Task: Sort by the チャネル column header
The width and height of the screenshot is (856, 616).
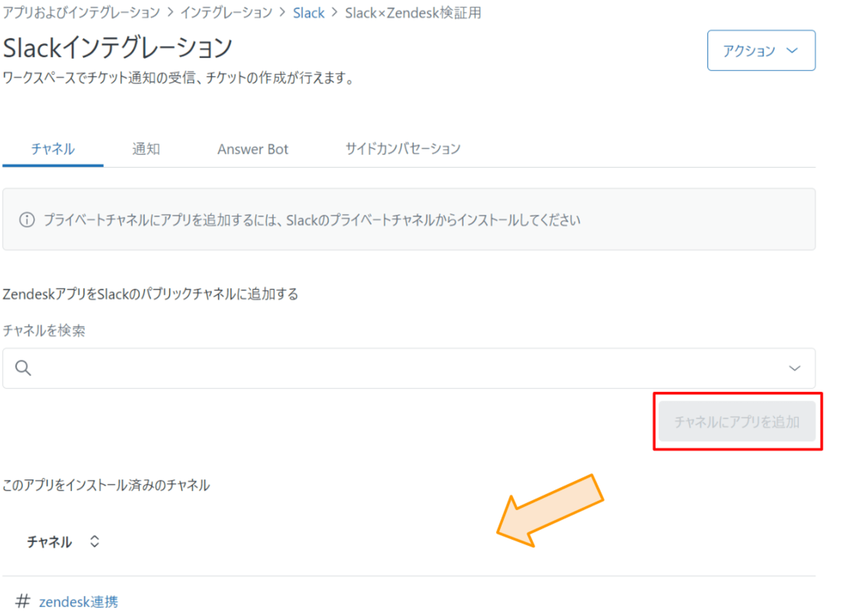Action: (49, 542)
